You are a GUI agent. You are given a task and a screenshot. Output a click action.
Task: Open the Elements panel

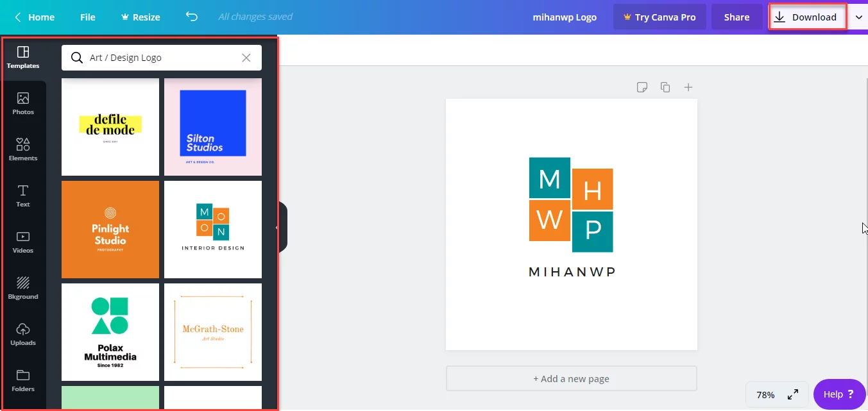[23, 149]
